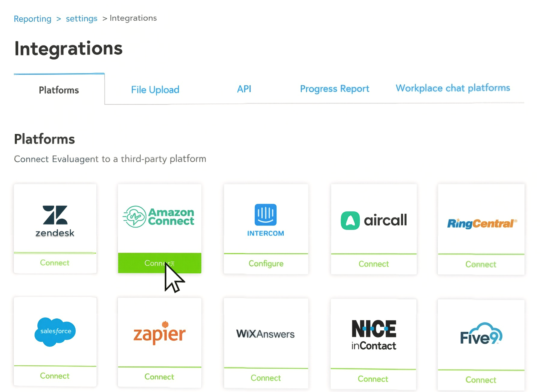541x392 pixels.
Task: Connect the Zendesk platform
Action: pyautogui.click(x=55, y=263)
